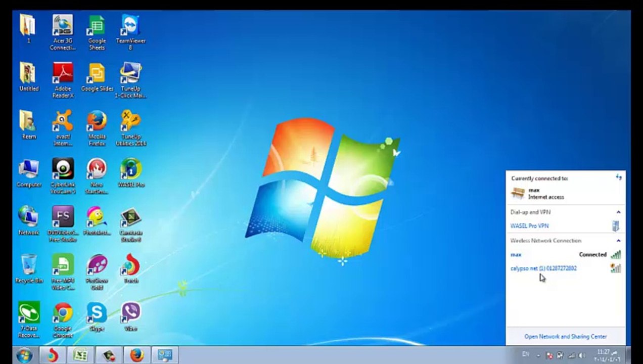Open Firefox from the taskbar
The width and height of the screenshot is (643, 364).
(x=136, y=355)
